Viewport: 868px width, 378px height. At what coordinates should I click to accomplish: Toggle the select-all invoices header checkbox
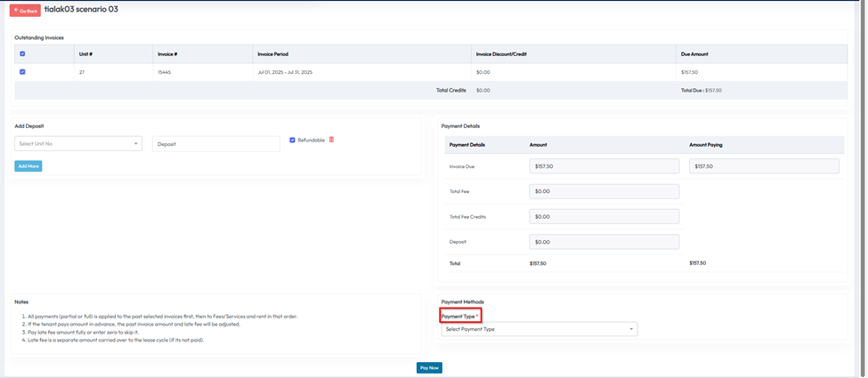tap(22, 54)
